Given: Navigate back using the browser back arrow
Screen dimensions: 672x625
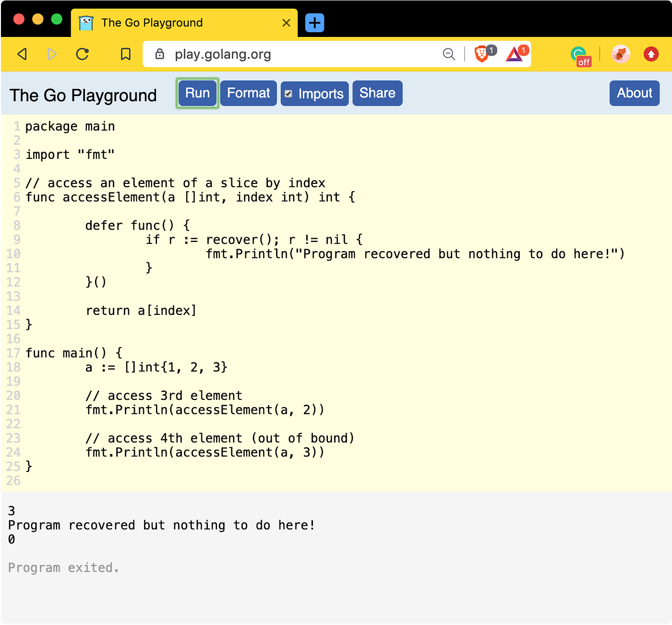Looking at the screenshot, I should pos(22,54).
